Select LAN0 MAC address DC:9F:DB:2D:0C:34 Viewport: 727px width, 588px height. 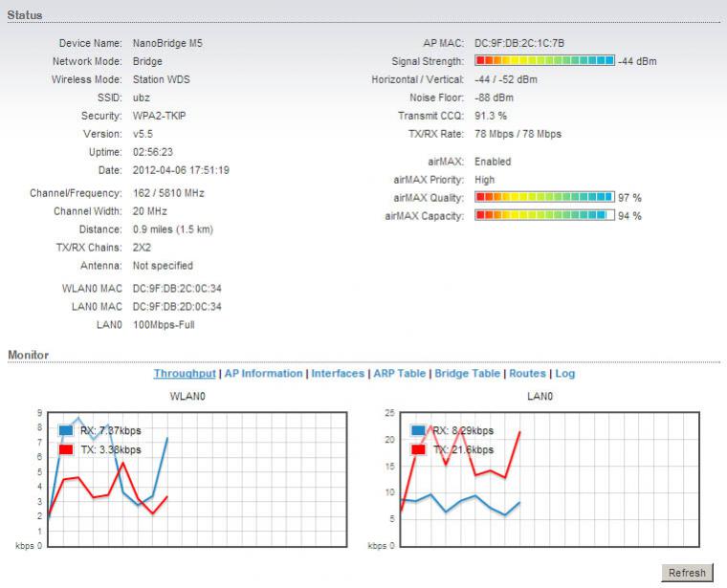[177, 306]
